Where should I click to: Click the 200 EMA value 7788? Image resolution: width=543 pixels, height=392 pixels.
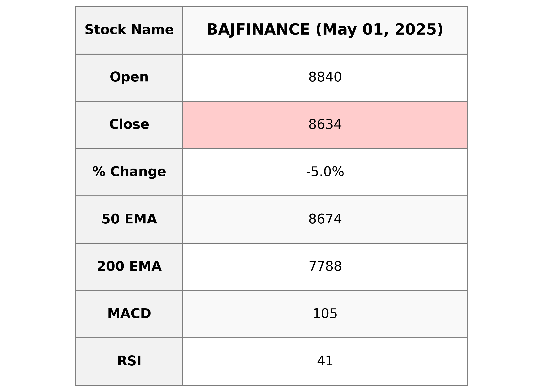325,266
